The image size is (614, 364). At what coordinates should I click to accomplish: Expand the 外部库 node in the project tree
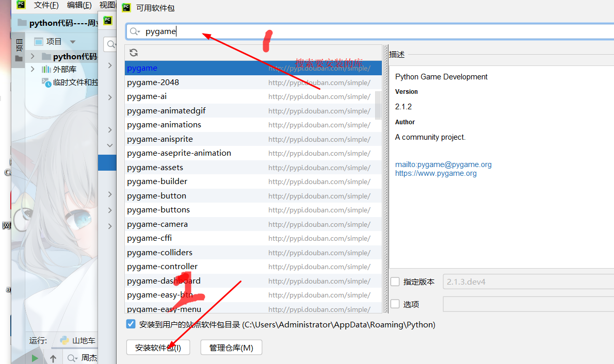point(33,69)
